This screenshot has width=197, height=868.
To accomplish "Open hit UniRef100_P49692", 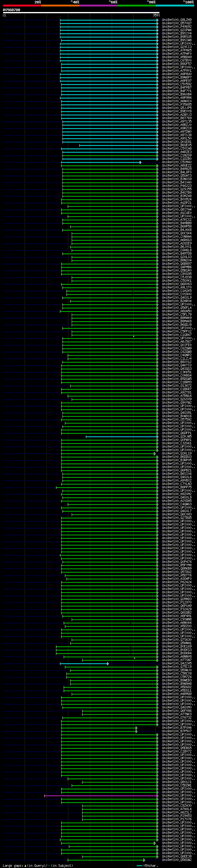I will pos(176,26).
